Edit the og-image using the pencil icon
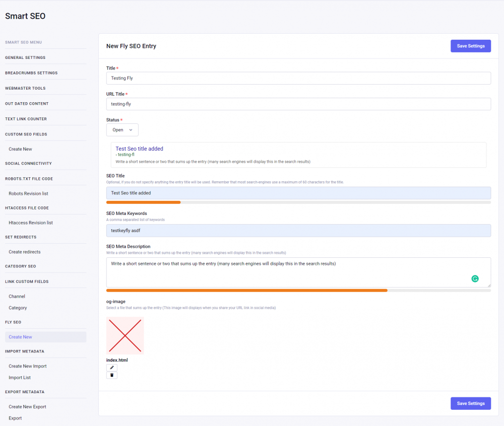504x426 pixels. click(x=111, y=368)
